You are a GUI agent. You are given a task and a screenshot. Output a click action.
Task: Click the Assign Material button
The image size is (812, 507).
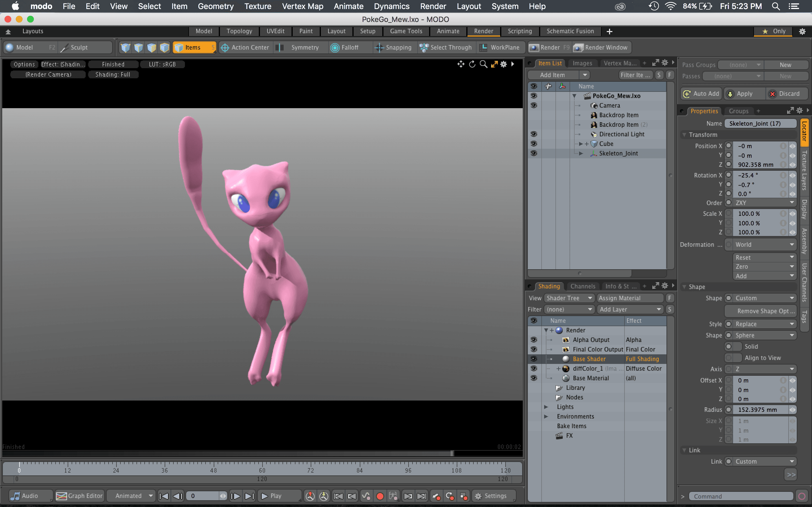click(x=630, y=298)
